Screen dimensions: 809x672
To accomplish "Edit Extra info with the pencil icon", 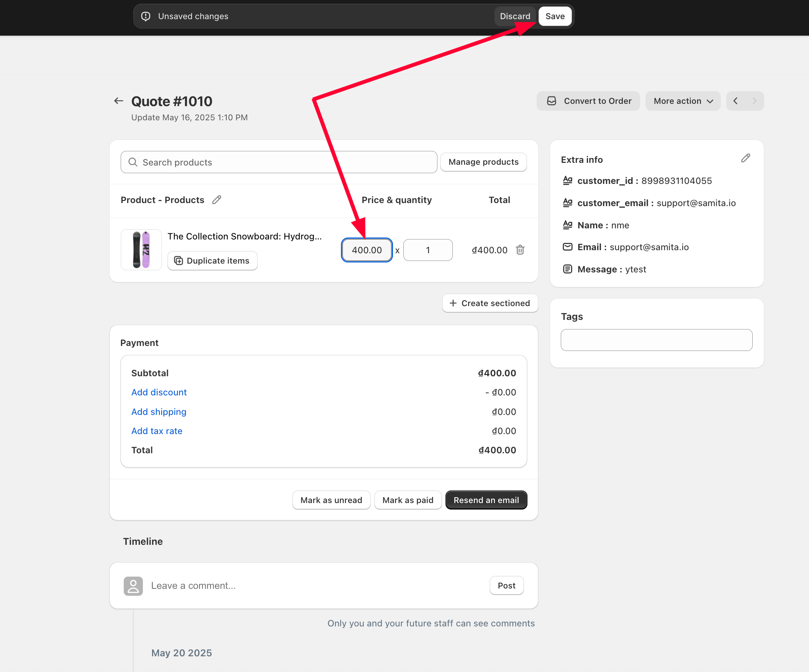I will coord(745,158).
